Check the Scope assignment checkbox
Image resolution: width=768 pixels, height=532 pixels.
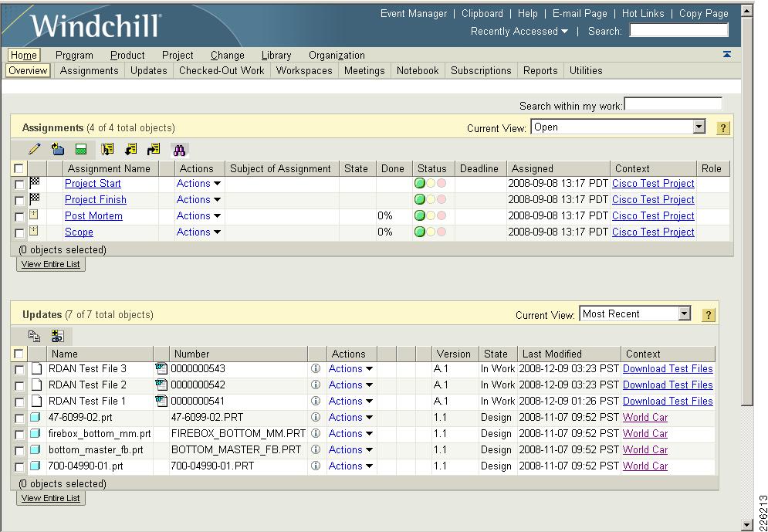point(19,233)
